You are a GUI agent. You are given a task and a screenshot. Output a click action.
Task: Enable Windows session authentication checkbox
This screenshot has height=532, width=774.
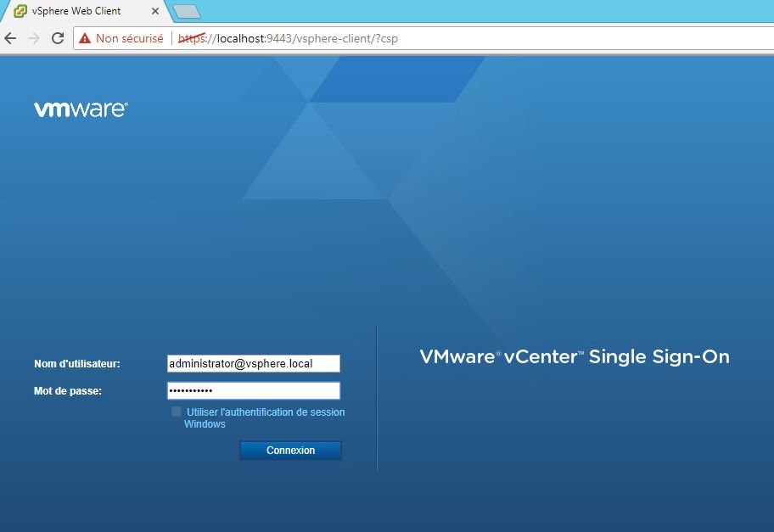pyautogui.click(x=177, y=412)
